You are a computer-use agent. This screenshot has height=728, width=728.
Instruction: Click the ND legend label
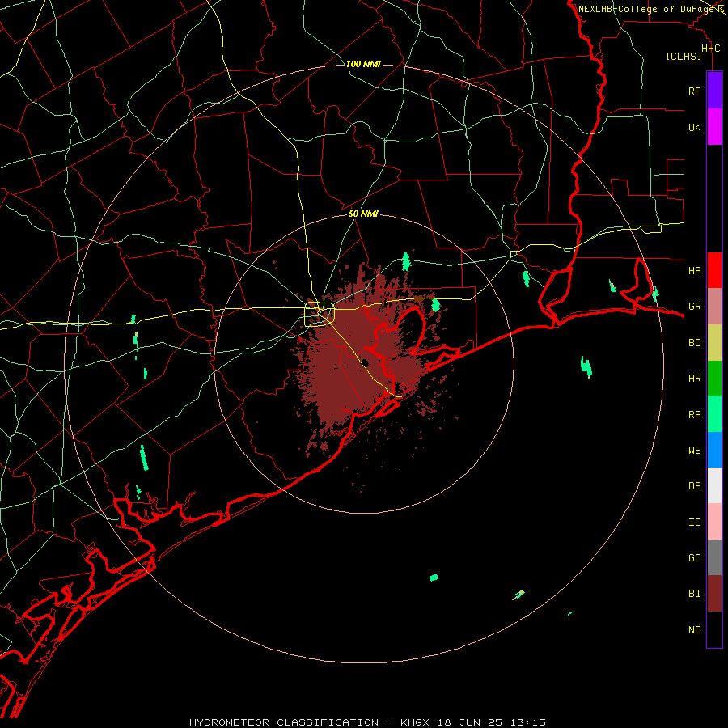click(694, 629)
